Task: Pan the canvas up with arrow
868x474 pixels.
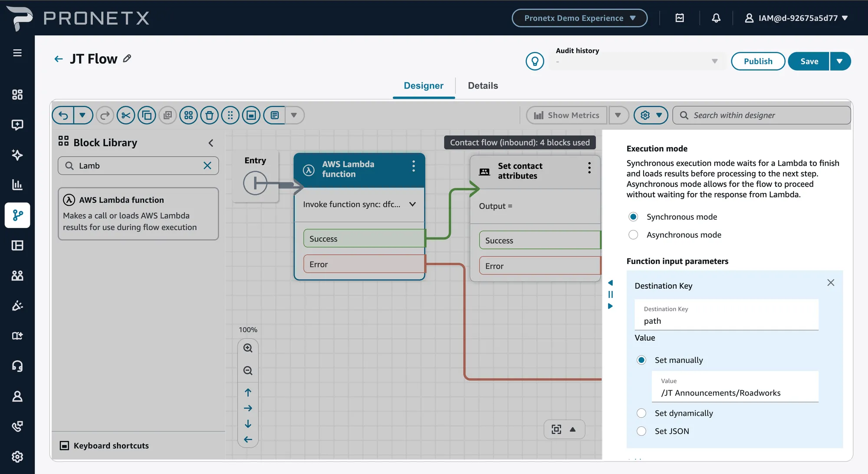Action: 248,392
